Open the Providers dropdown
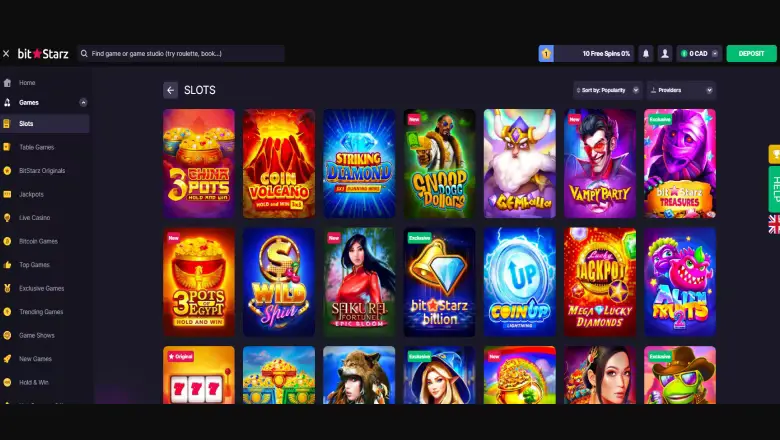The image size is (780, 440). pyautogui.click(x=681, y=90)
